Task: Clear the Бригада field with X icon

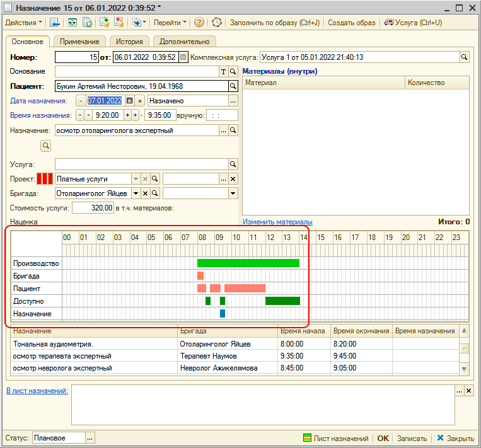Action: click(x=145, y=193)
